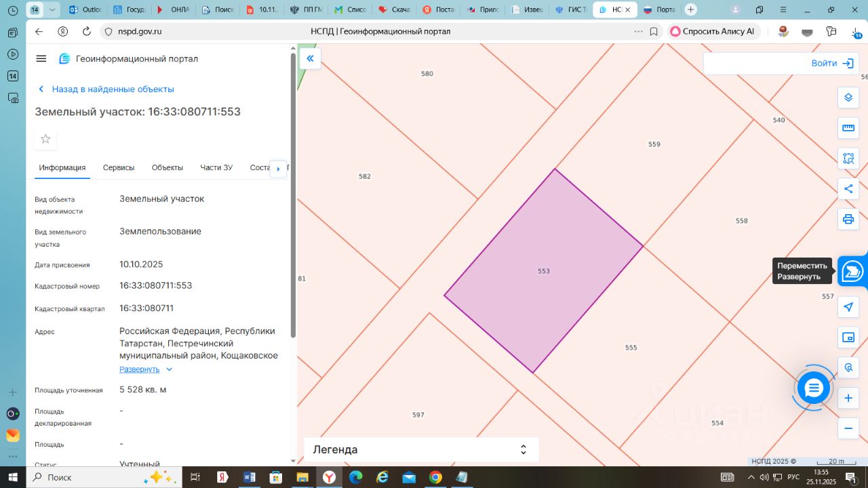The image size is (868, 488).
Task: Zoom in on the map
Action: pos(848,399)
